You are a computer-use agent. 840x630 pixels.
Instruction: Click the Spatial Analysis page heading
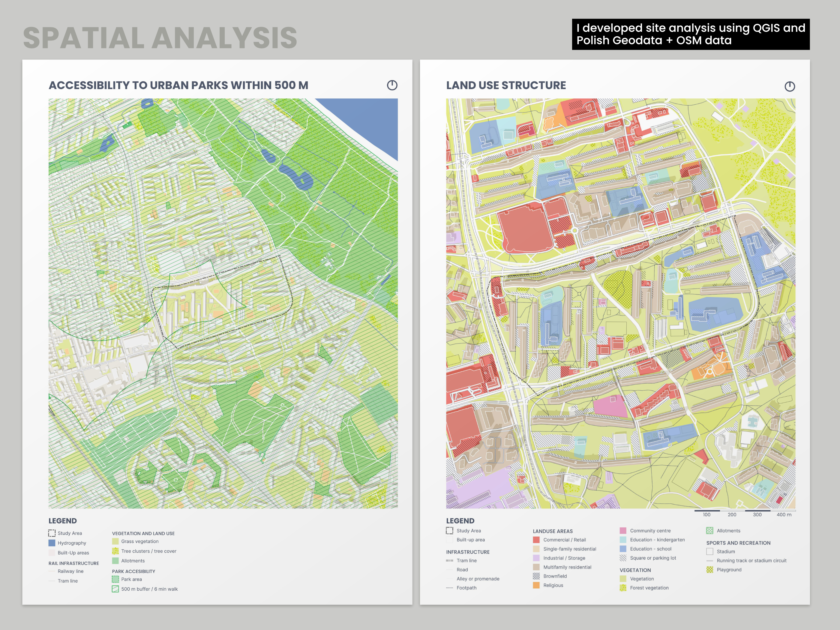(x=160, y=38)
